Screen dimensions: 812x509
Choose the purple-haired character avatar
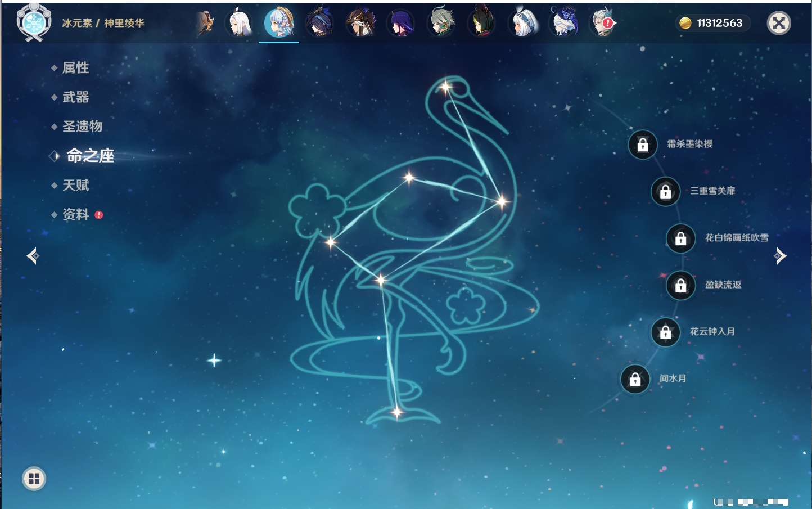pyautogui.click(x=401, y=23)
